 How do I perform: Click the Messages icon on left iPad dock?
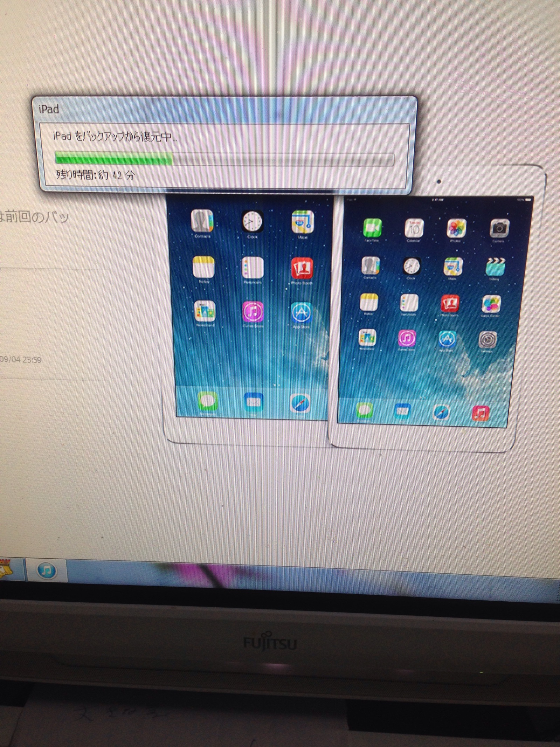(207, 401)
